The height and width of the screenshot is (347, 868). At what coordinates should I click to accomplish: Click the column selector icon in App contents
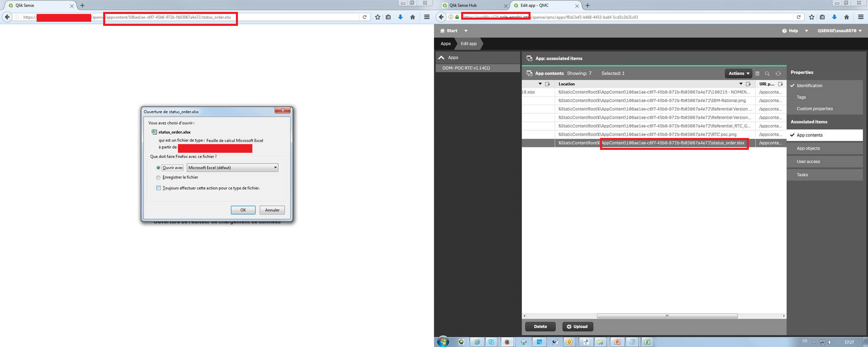tap(757, 74)
